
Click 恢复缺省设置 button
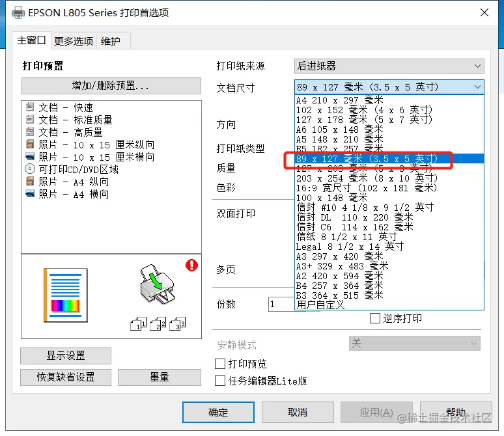[66, 377]
